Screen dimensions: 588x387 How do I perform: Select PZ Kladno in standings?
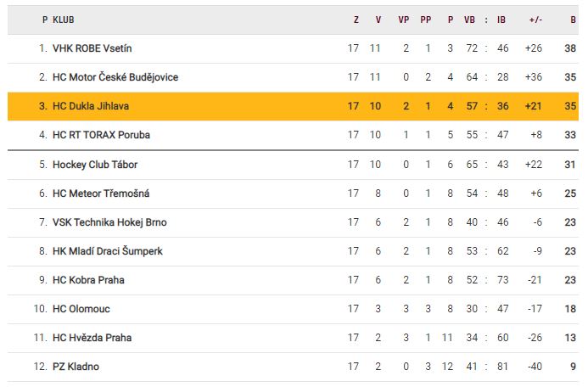click(76, 367)
